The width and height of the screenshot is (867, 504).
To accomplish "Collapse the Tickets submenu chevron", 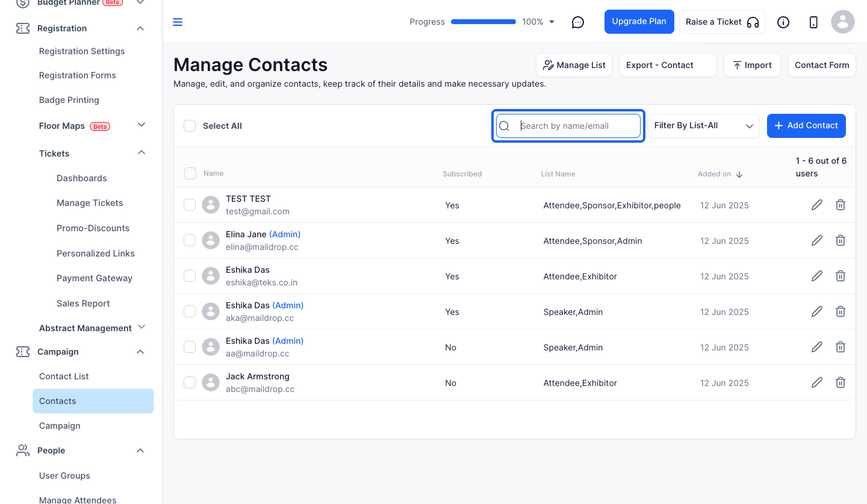I will 141,152.
